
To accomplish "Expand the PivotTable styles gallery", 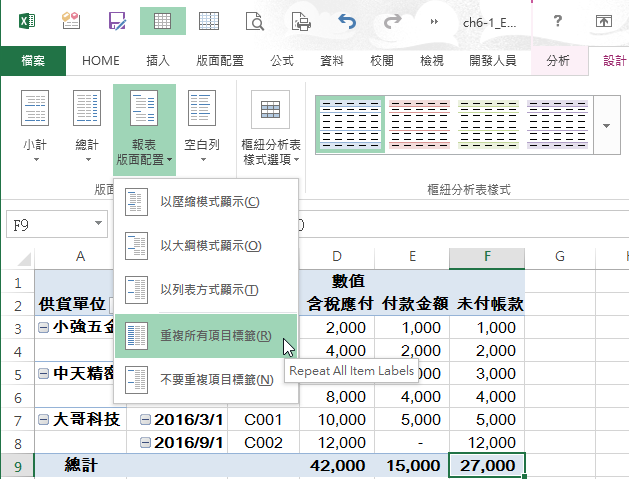I will tap(607, 125).
